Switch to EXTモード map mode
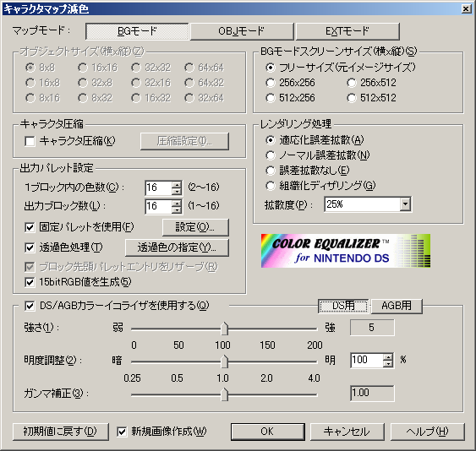 point(347,31)
